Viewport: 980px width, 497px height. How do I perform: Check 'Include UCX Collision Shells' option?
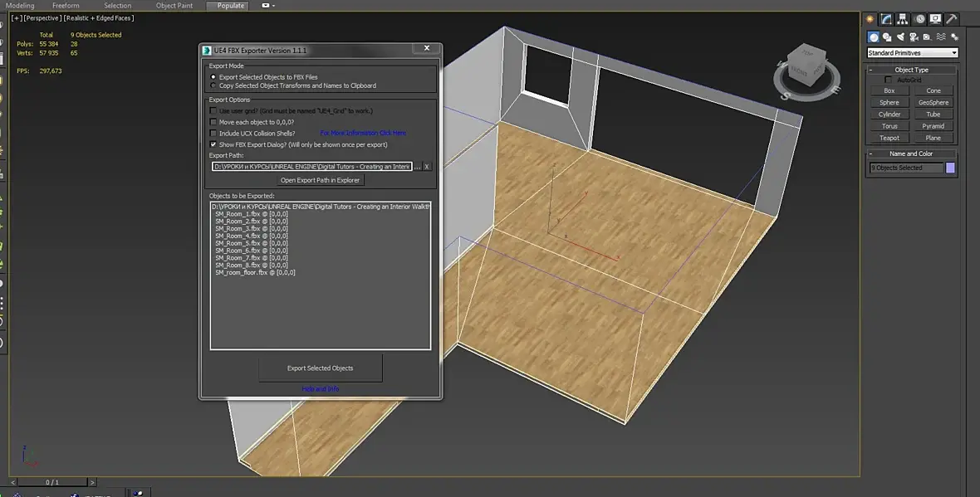point(213,133)
